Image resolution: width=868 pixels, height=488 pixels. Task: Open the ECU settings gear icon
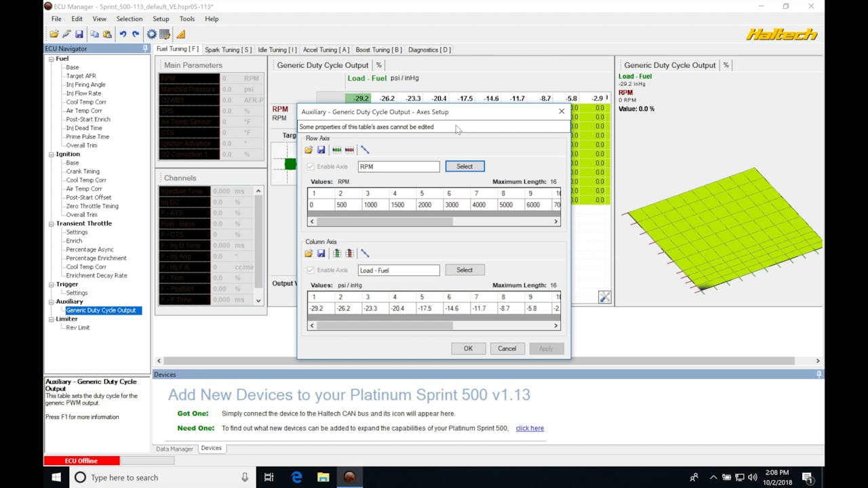pyautogui.click(x=151, y=33)
